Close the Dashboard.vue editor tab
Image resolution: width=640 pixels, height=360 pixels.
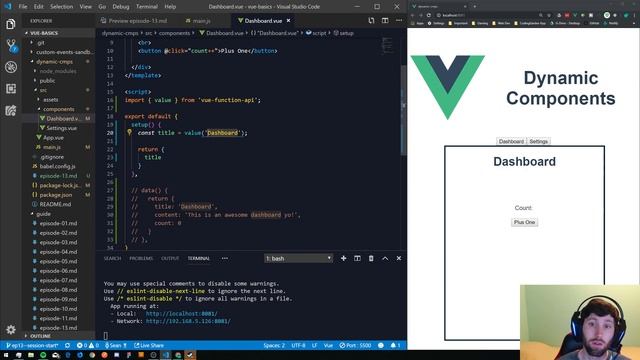coord(289,20)
